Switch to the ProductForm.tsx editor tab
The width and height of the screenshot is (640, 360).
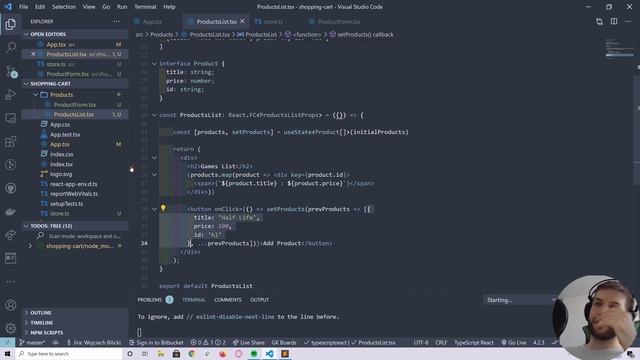(x=339, y=22)
